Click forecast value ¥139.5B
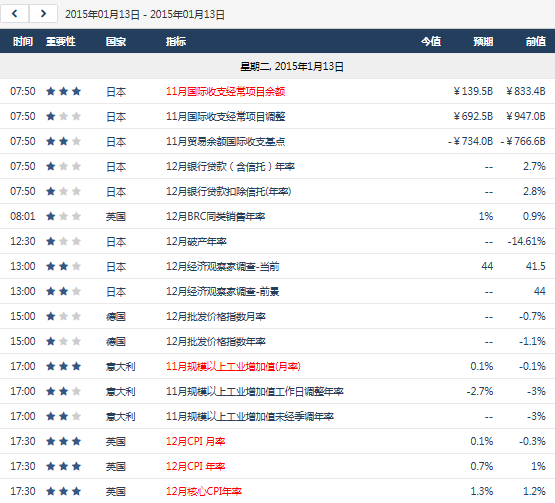Image resolution: width=555 pixels, height=503 pixels. coord(473,91)
